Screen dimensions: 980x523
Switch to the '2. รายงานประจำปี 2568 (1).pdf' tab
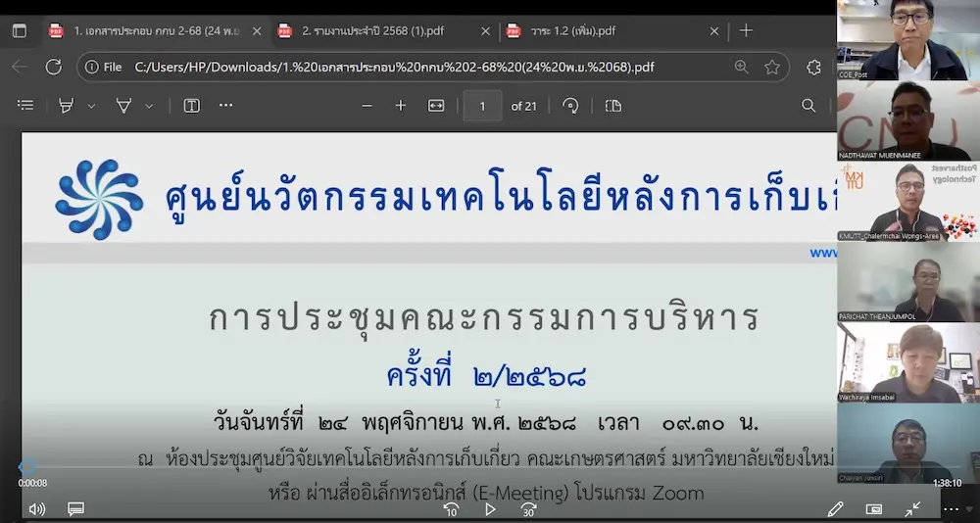point(383,30)
